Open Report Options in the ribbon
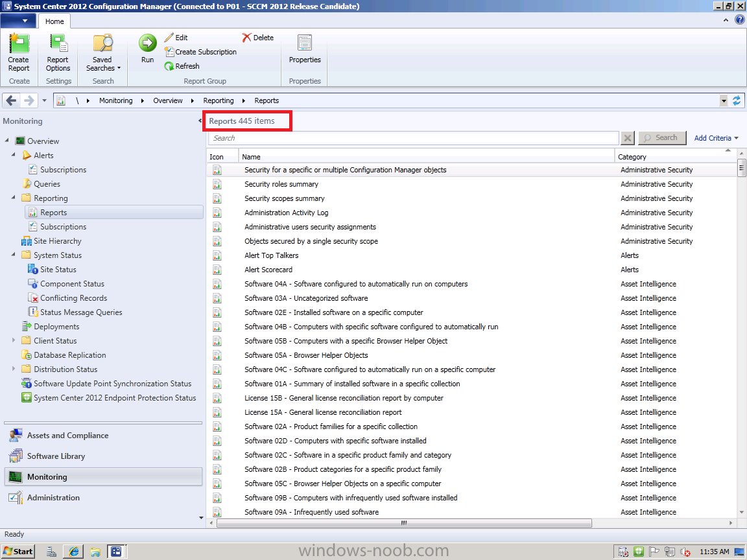This screenshot has width=747, height=560. click(58, 52)
